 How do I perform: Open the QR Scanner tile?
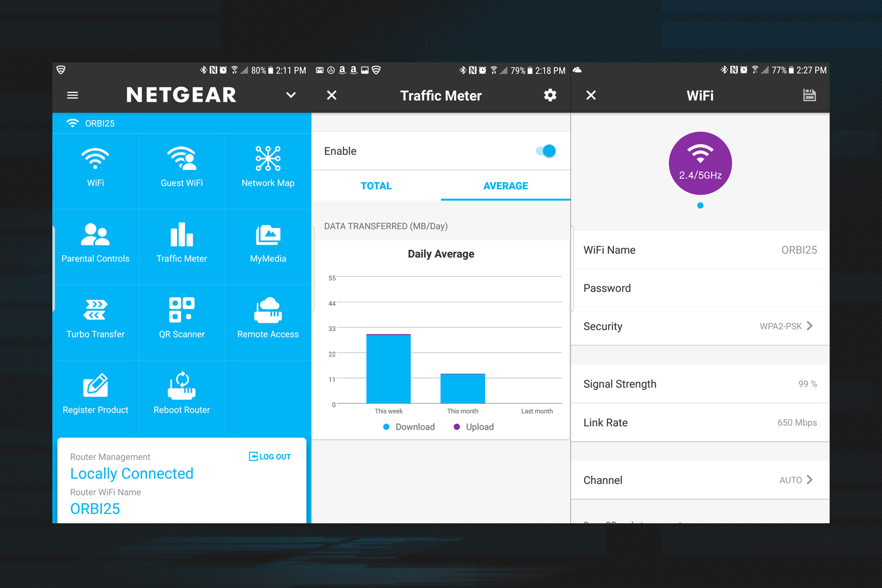click(182, 323)
